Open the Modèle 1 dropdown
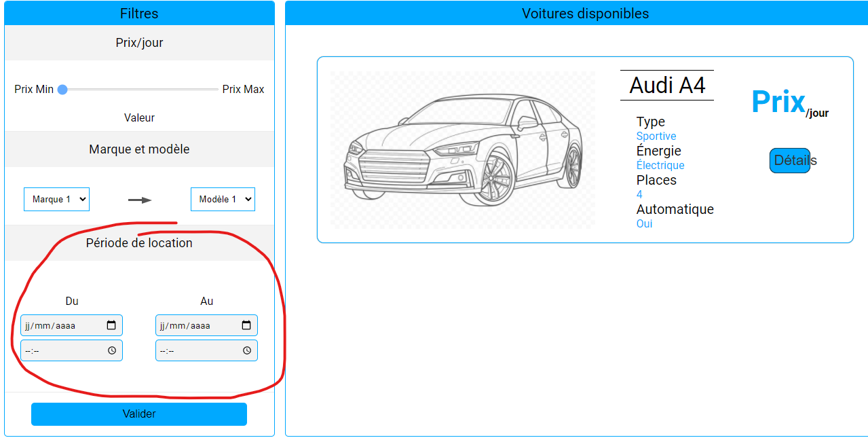The height and width of the screenshot is (438, 868). pos(223,199)
